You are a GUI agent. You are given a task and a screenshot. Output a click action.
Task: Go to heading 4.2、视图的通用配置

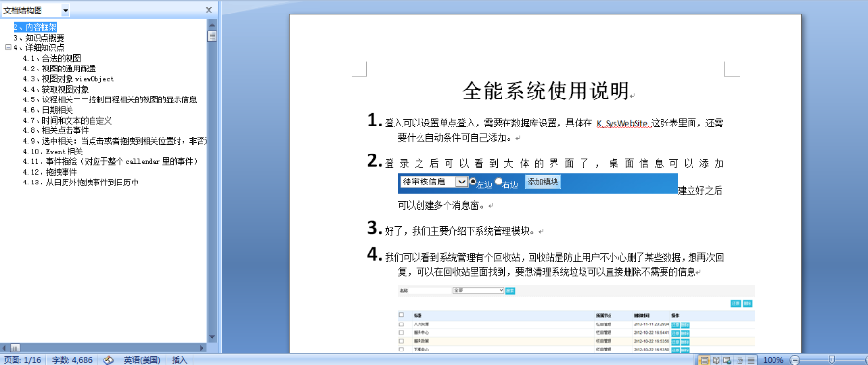pyautogui.click(x=59, y=69)
